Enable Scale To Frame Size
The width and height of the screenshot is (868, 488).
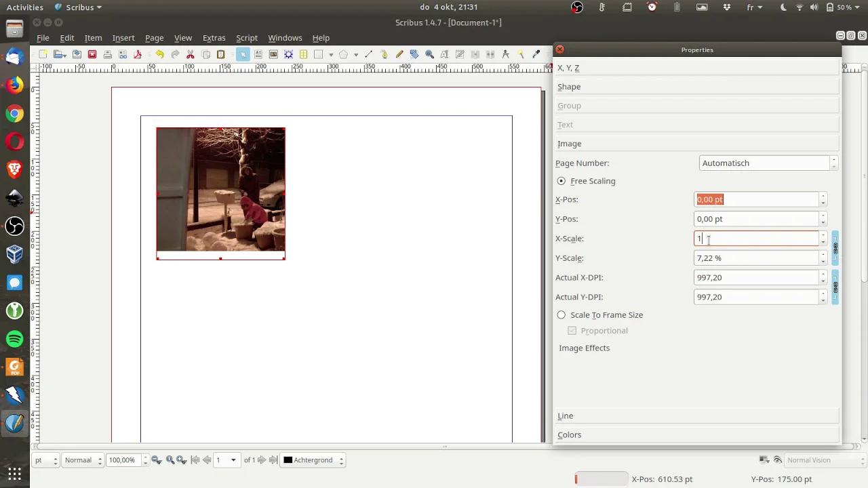(x=561, y=314)
